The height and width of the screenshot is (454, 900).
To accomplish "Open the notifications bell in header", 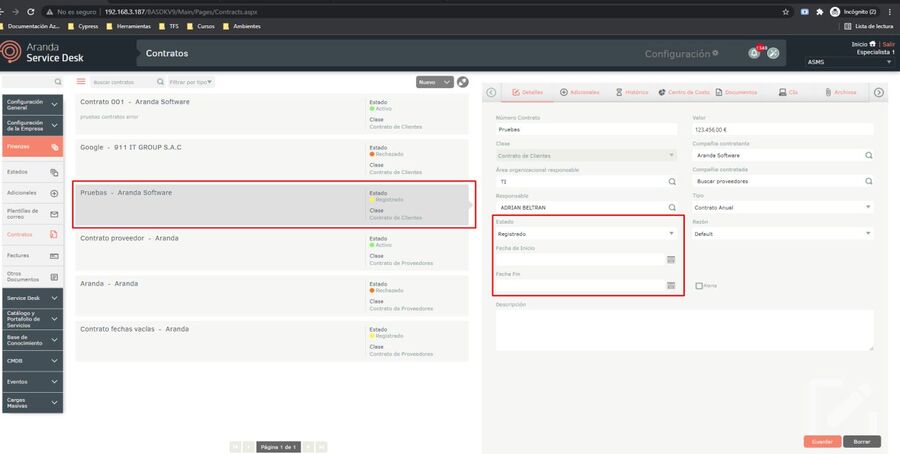I will pos(754,53).
